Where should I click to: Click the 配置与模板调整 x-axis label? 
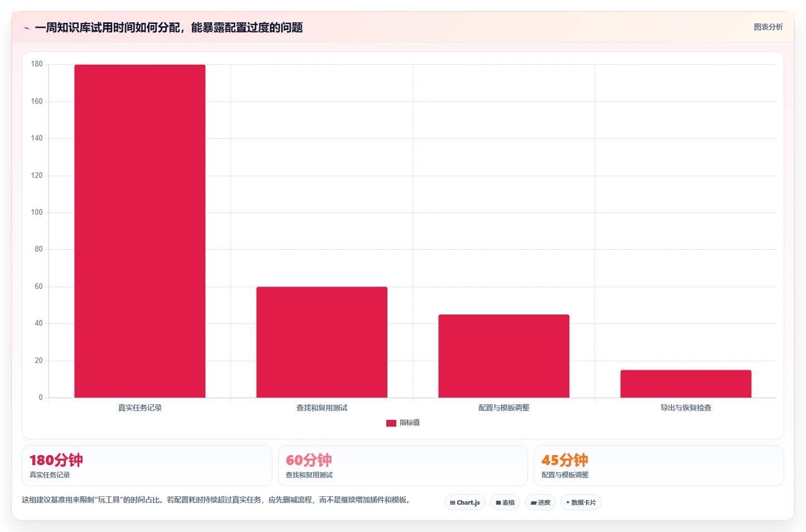(504, 408)
